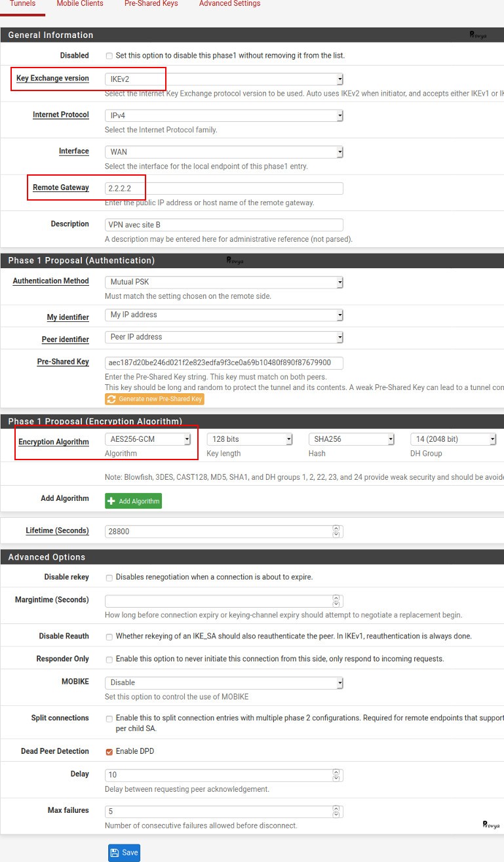Click the Encryption Algorithm label
The image size is (504, 862).
pos(54,442)
